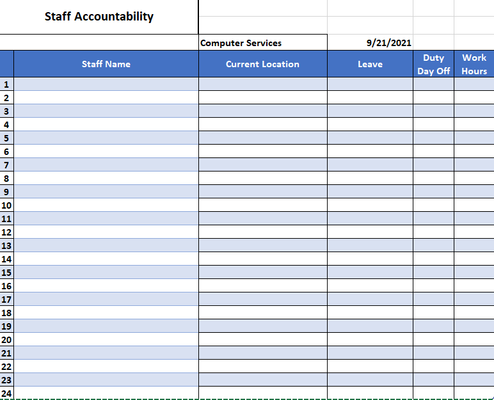Select the Duty Day Off cell in row 8
This screenshot has height=400, width=494.
pos(433,178)
